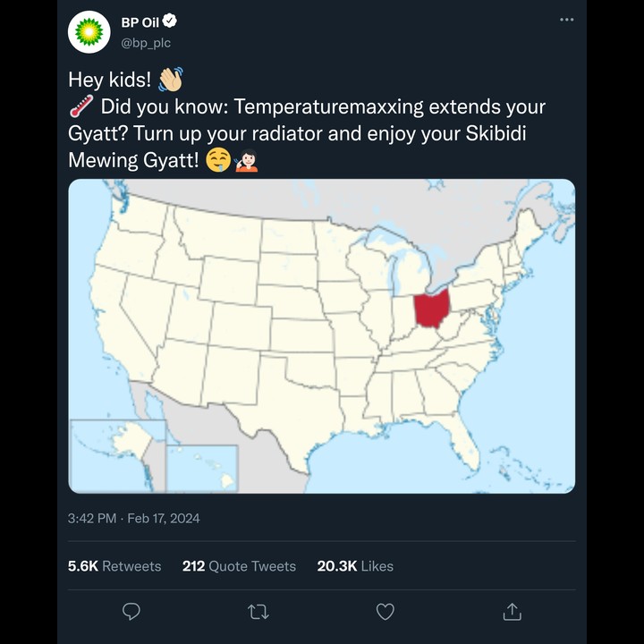Open the 3:42 PM Feb 17, 2024 timestamp

pos(134,518)
